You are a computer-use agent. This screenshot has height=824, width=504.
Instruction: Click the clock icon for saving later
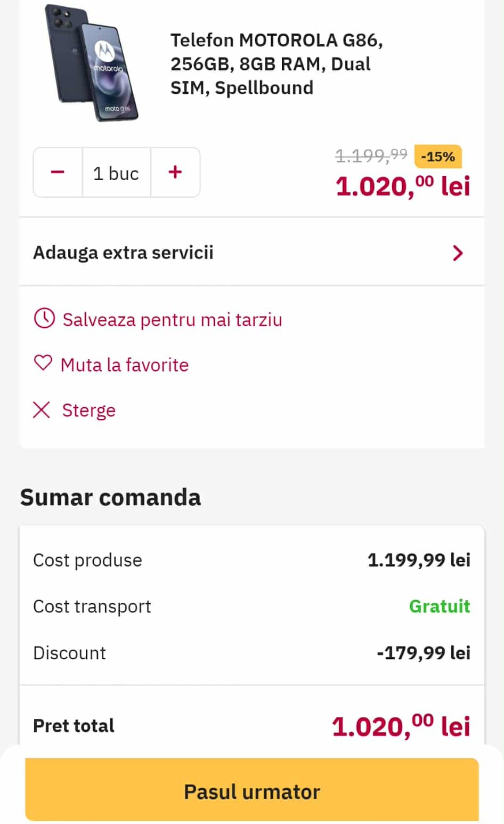click(44, 319)
